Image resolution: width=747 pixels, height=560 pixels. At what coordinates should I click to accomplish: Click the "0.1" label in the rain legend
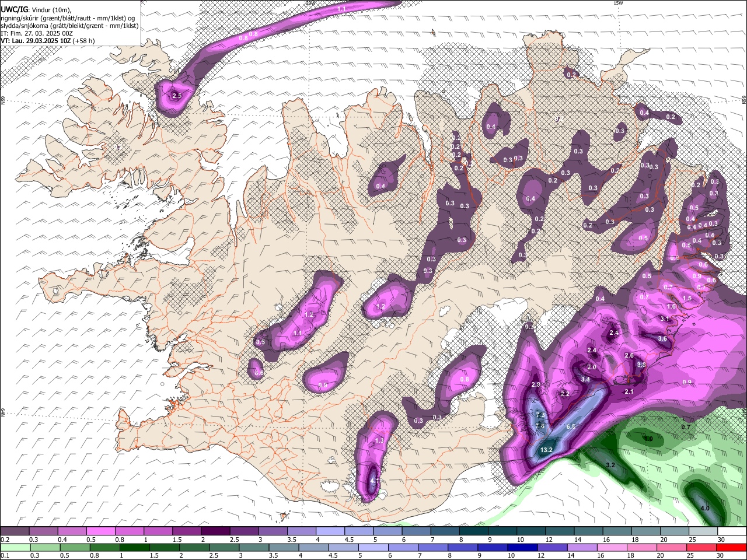pos(5,556)
